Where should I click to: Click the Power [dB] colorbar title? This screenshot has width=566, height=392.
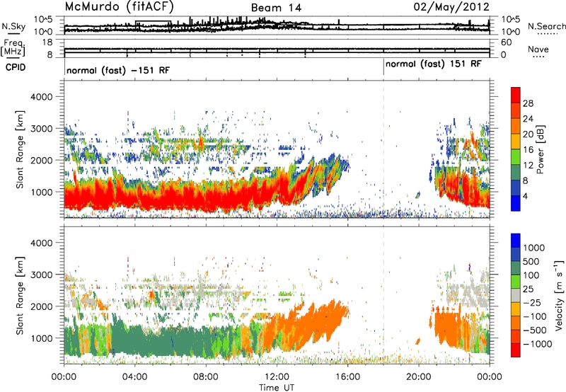540,149
